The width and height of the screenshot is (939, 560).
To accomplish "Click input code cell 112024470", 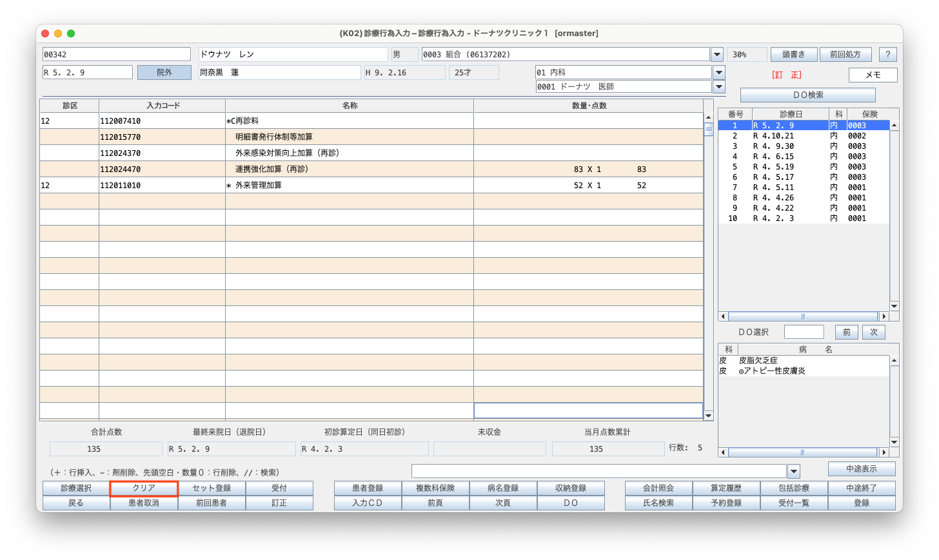I will (162, 169).
